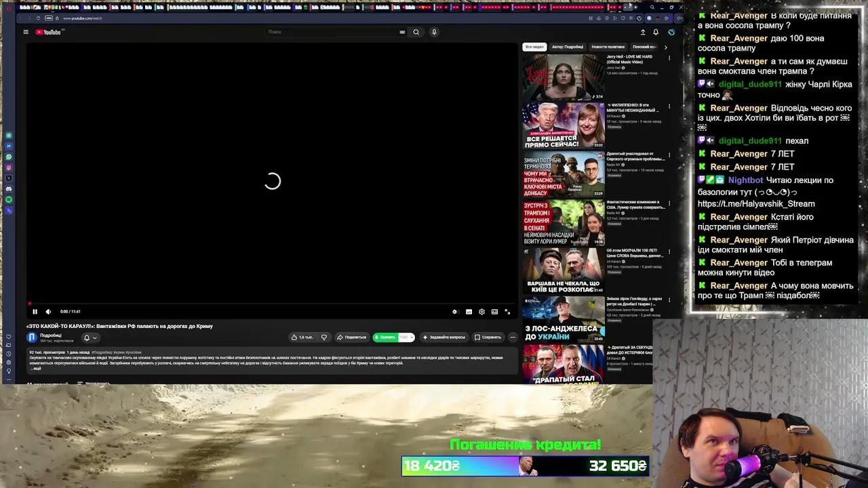The width and height of the screenshot is (868, 488).
Task: Open the Halyavshik_Stream Telegram link in chat
Action: click(x=756, y=203)
